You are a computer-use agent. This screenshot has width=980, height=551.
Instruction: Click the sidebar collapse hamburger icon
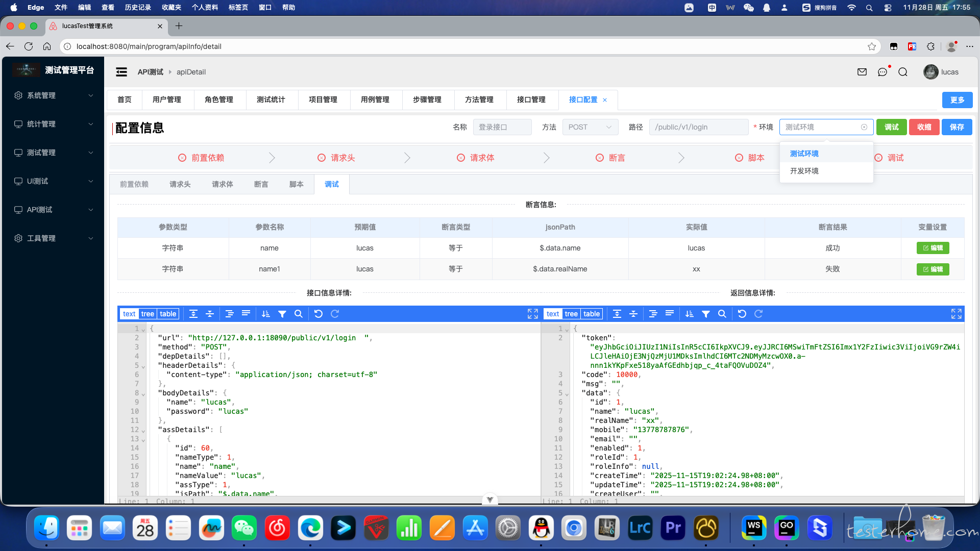(x=121, y=72)
